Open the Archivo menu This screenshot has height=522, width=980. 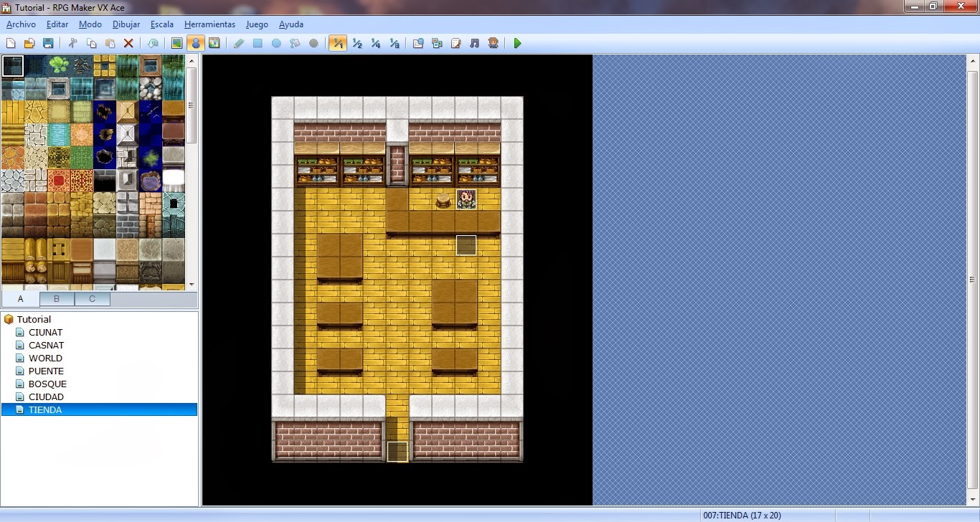click(x=21, y=24)
